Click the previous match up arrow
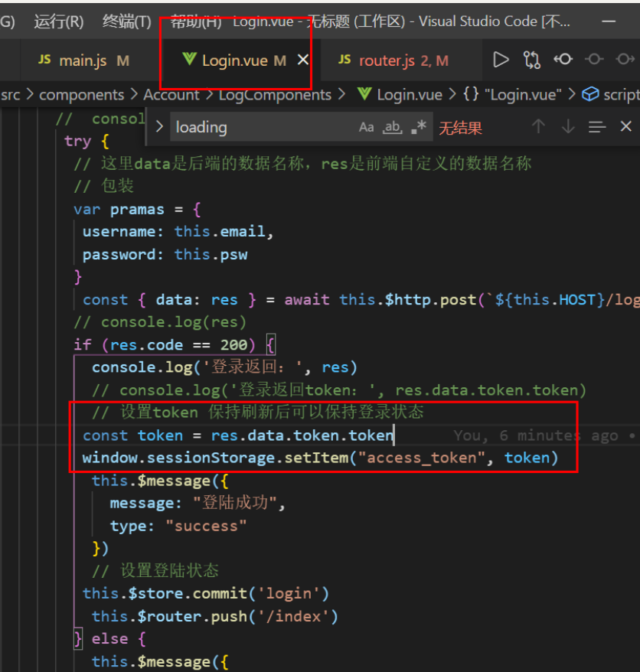Viewport: 640px width, 672px height. tap(538, 126)
